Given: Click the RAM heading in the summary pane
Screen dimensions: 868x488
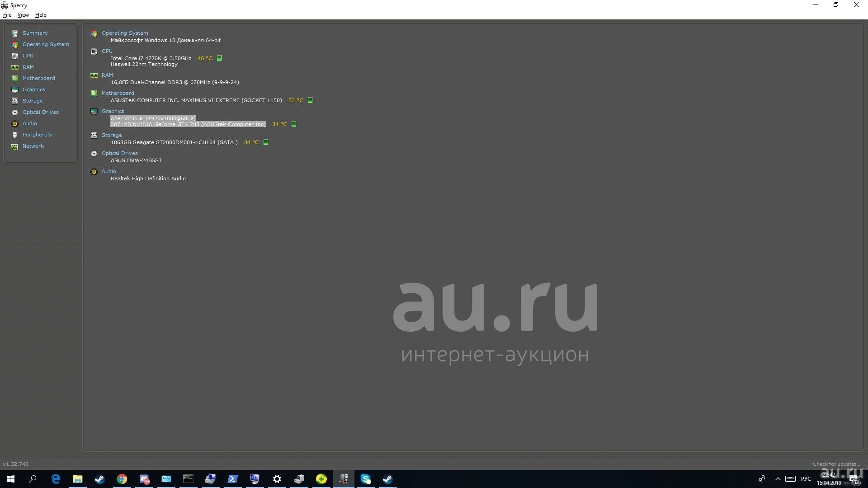Looking at the screenshot, I should point(107,75).
